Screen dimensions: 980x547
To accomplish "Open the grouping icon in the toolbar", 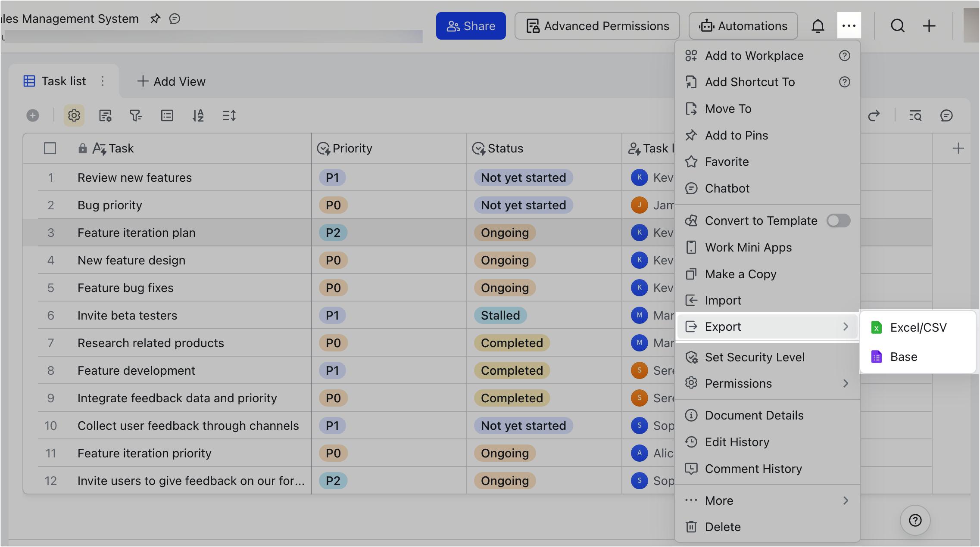I will click(167, 115).
